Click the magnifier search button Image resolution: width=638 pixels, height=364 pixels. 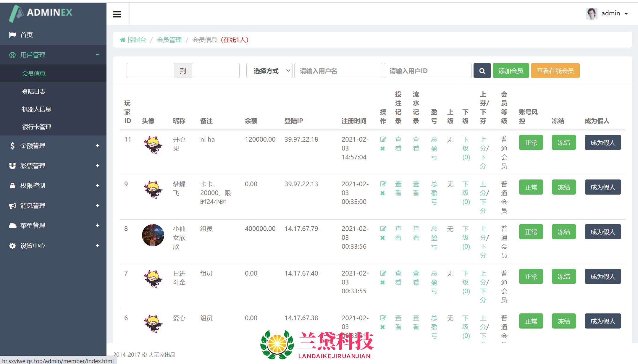pos(482,71)
